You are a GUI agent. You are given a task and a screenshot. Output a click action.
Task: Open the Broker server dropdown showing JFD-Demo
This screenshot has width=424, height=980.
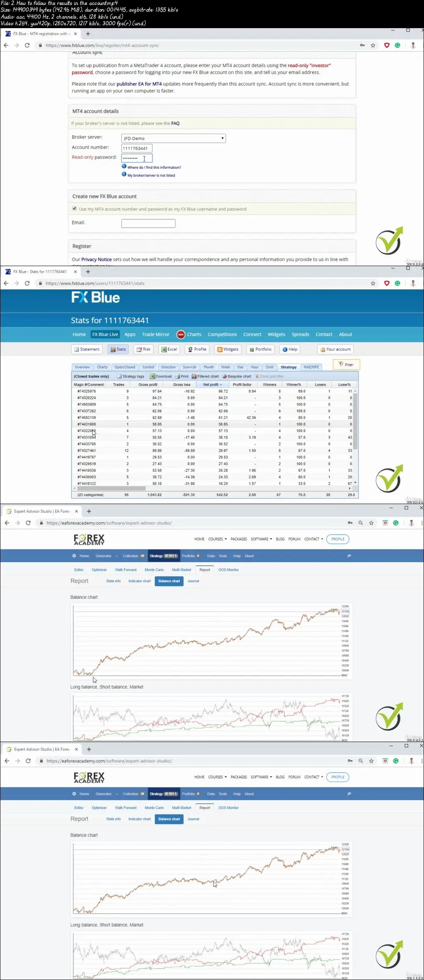(x=173, y=138)
